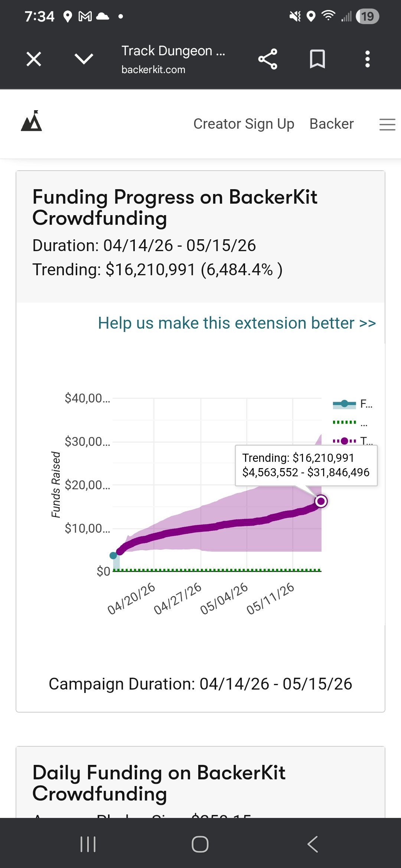Open the three-dot overflow menu

(x=367, y=59)
